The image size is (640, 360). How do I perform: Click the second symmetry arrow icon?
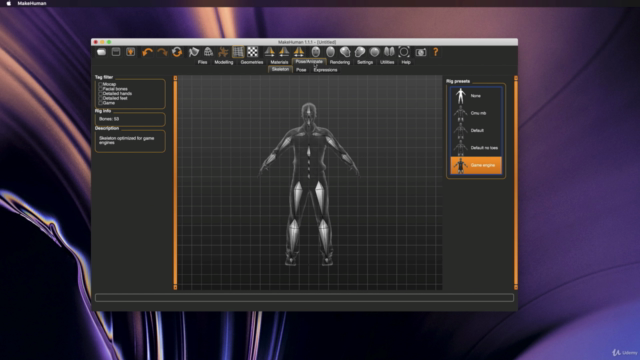284,52
